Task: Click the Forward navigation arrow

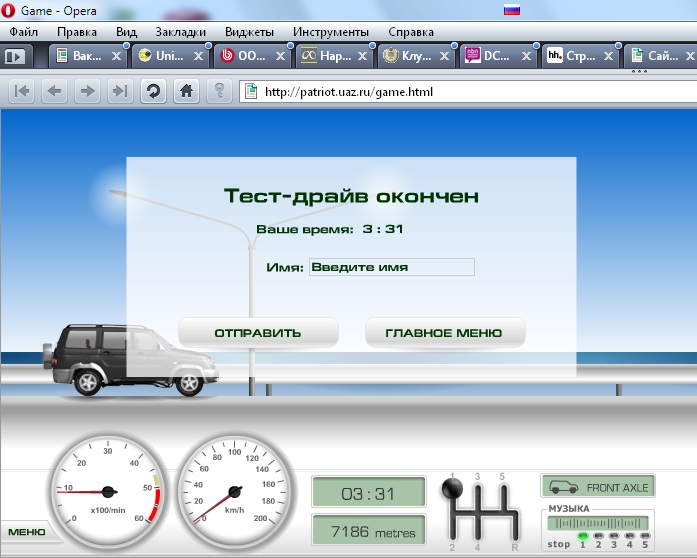Action: (x=87, y=91)
